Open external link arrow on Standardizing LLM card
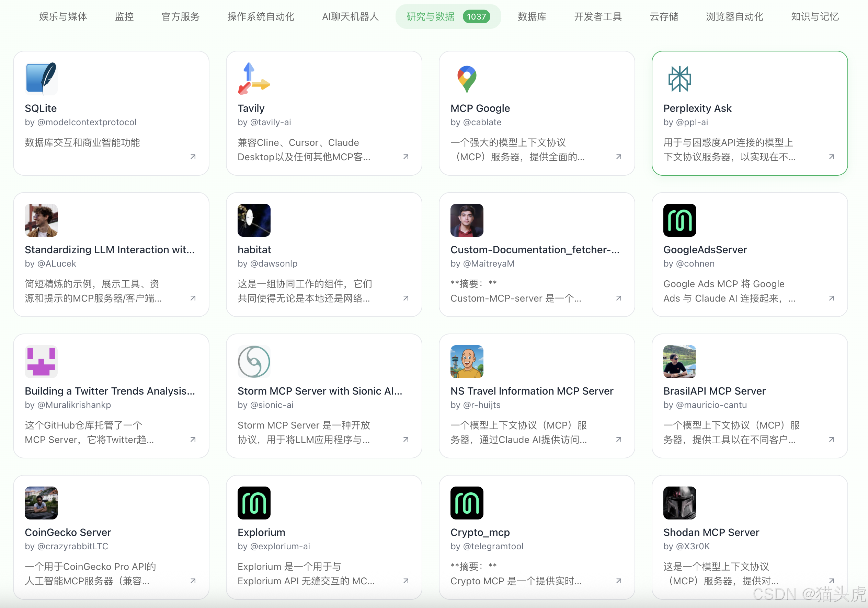Screen dimensions: 868x608 (193, 298)
